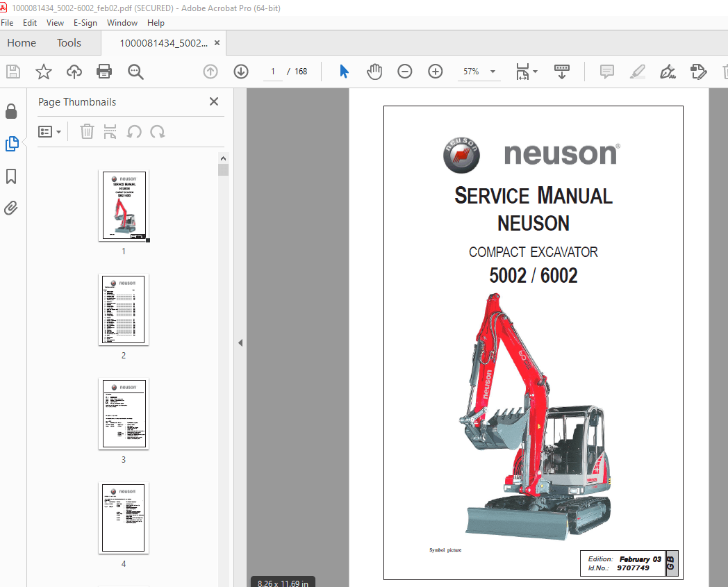The width and height of the screenshot is (728, 587).
Task: Open the Bookmarks panel icon
Action: 11,176
